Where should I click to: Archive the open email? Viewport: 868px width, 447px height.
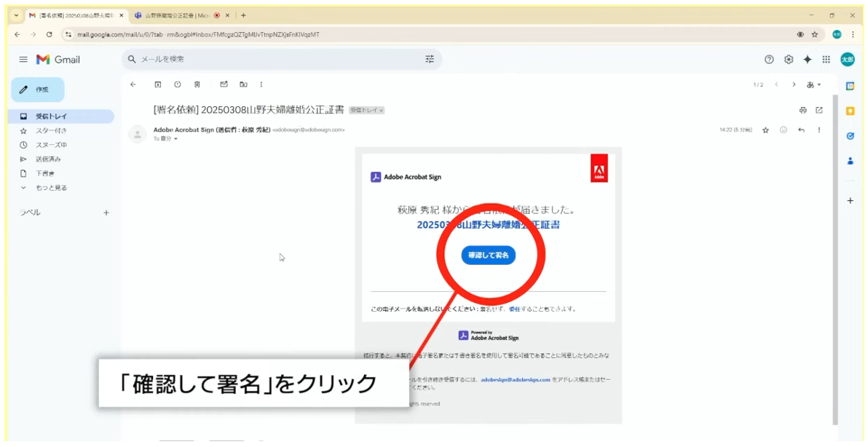tap(158, 84)
